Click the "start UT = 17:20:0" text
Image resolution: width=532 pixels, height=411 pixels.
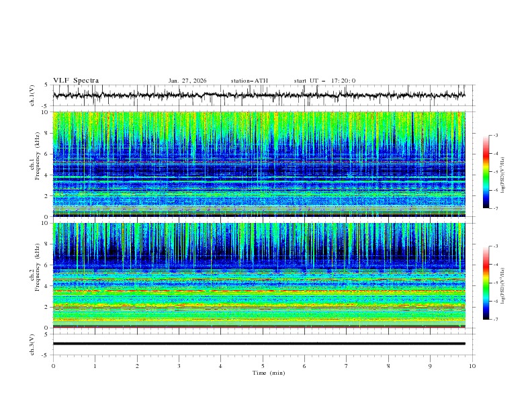pyautogui.click(x=324, y=81)
